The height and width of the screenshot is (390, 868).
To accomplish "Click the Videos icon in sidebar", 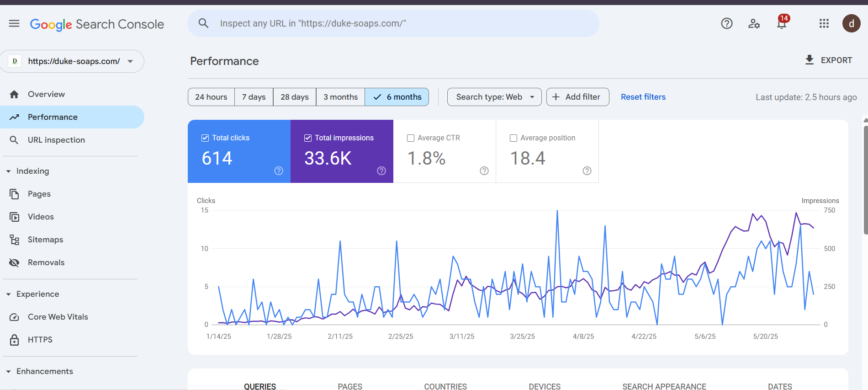I will (x=14, y=217).
